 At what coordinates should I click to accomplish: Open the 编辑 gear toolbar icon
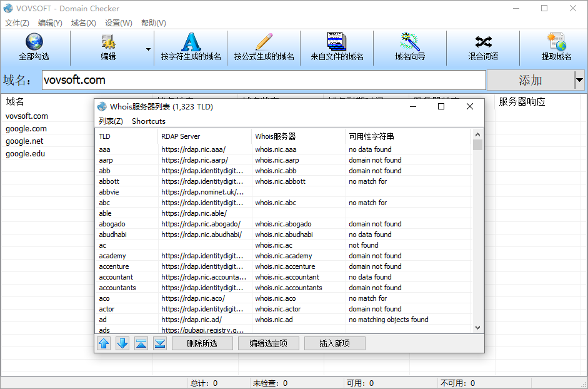[x=108, y=42]
